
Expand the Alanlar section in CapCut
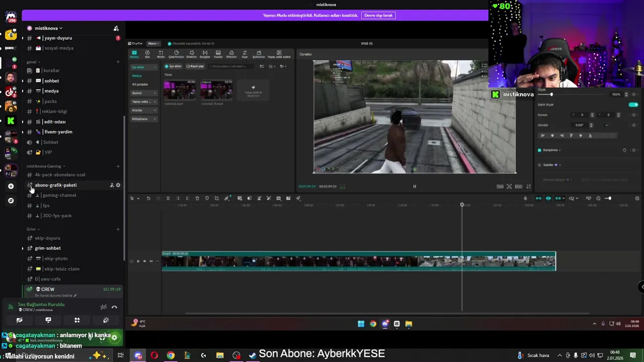(x=143, y=110)
